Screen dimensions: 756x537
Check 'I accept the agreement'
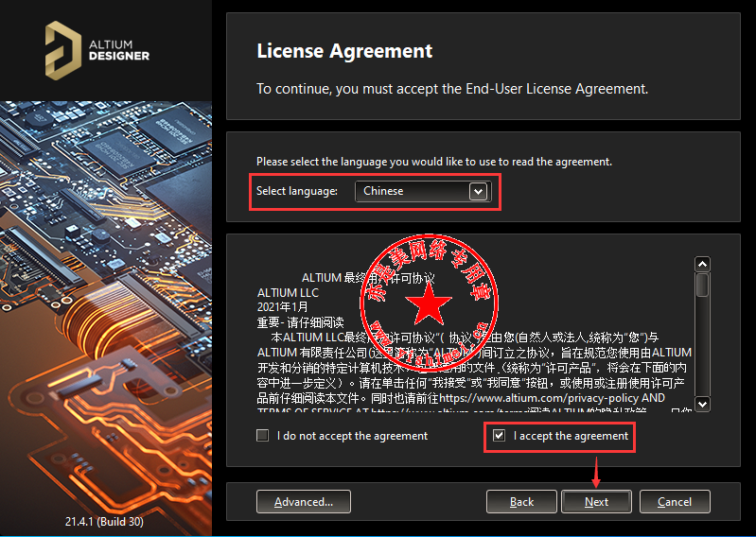(x=499, y=436)
